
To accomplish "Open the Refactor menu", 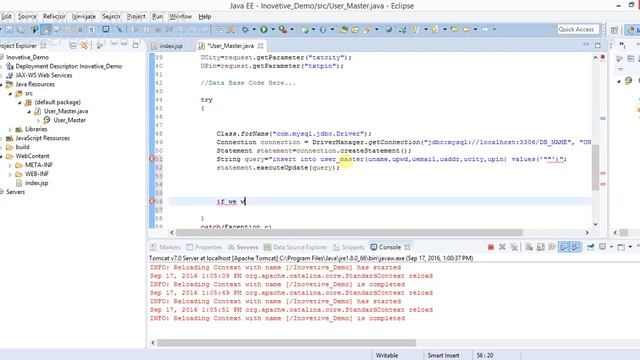I will click(x=54, y=16).
